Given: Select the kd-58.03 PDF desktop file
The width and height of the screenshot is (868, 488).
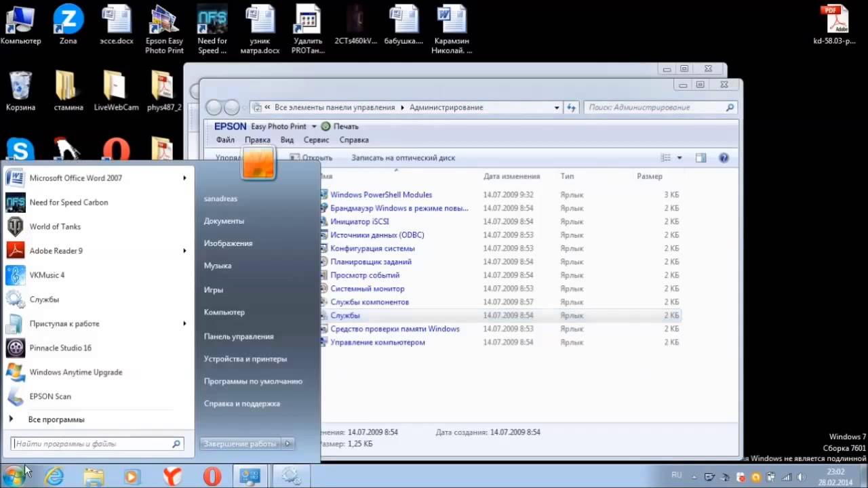Looking at the screenshot, I should [x=834, y=25].
